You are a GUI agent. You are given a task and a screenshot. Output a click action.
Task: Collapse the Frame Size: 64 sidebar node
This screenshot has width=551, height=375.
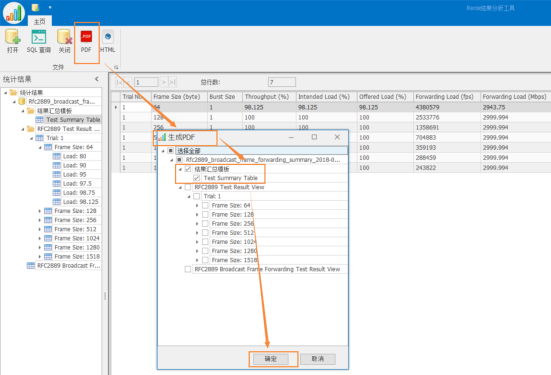[40, 147]
